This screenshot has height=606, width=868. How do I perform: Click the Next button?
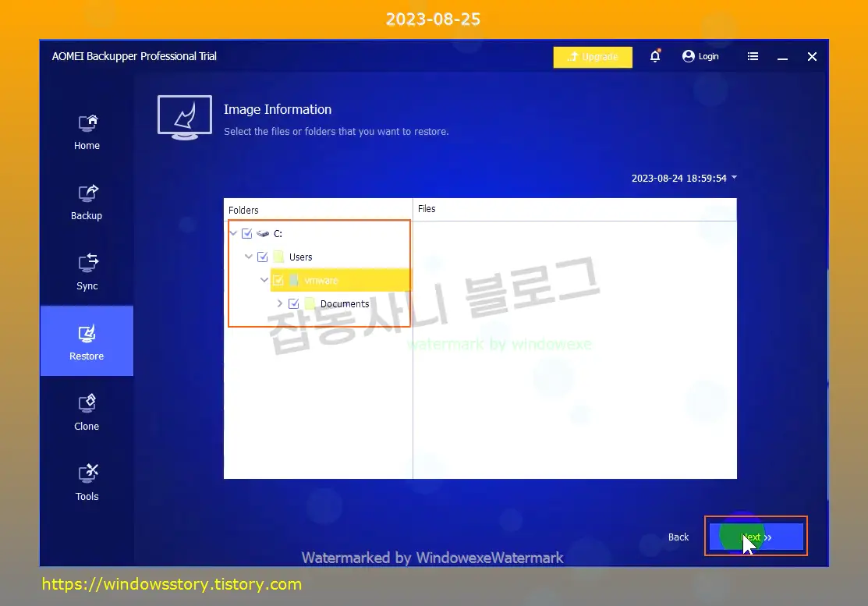pos(756,537)
